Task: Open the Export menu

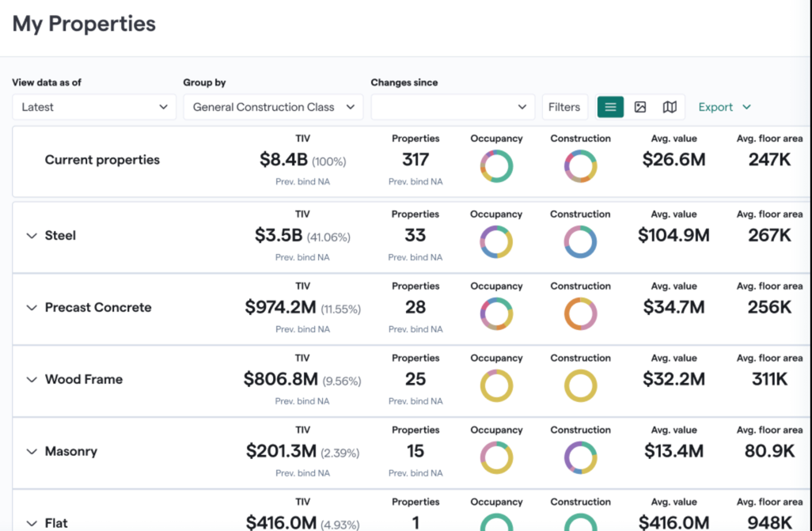Action: point(724,108)
